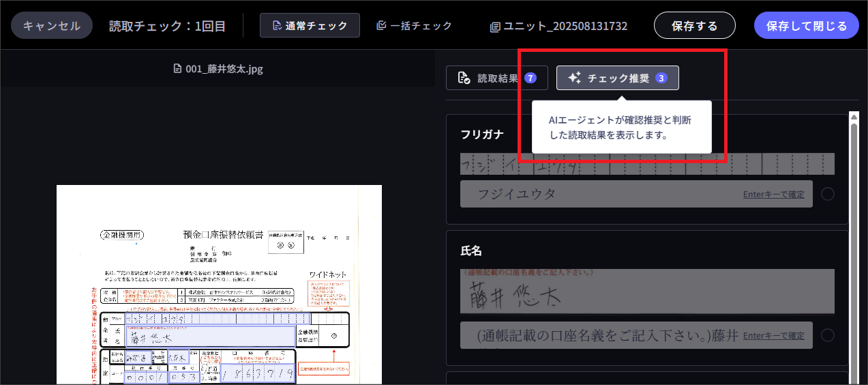Mark the フリガナ field as confirmed
This screenshot has height=385, width=868.
[x=827, y=195]
